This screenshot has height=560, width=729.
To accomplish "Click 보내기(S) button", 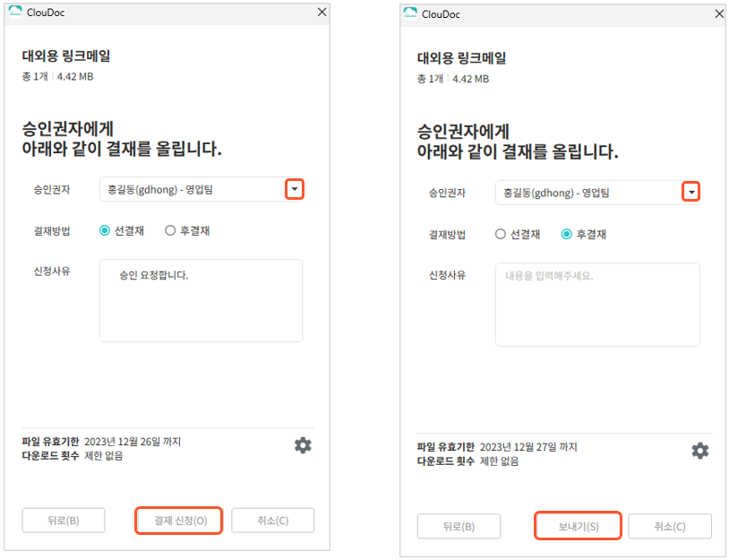I will pos(578,526).
